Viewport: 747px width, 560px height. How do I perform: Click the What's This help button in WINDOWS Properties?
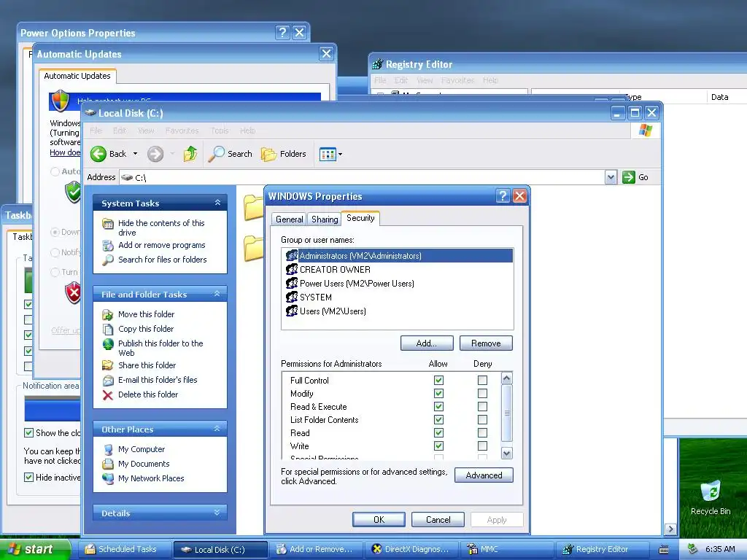pyautogui.click(x=503, y=195)
